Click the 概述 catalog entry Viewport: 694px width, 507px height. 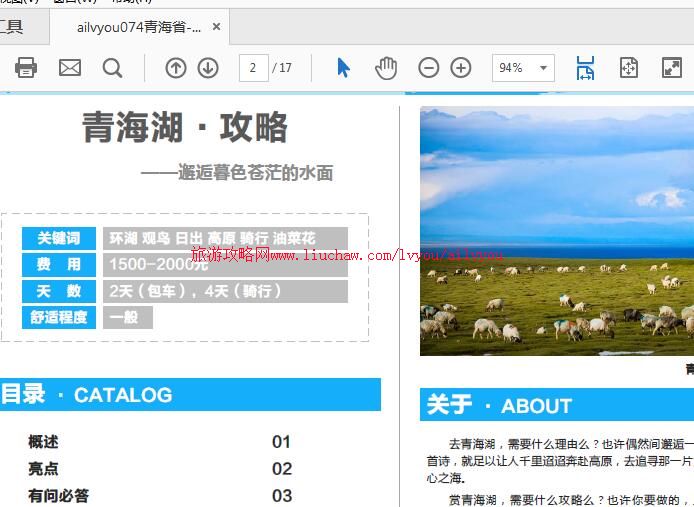tap(43, 442)
